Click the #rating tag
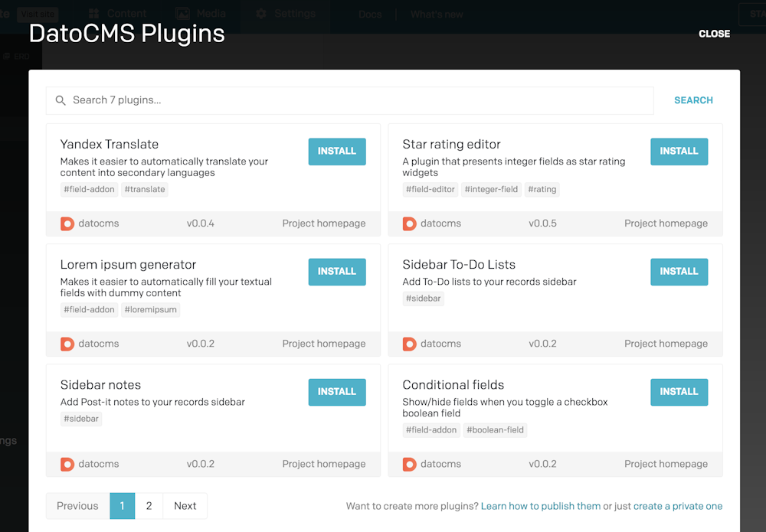 tap(542, 189)
